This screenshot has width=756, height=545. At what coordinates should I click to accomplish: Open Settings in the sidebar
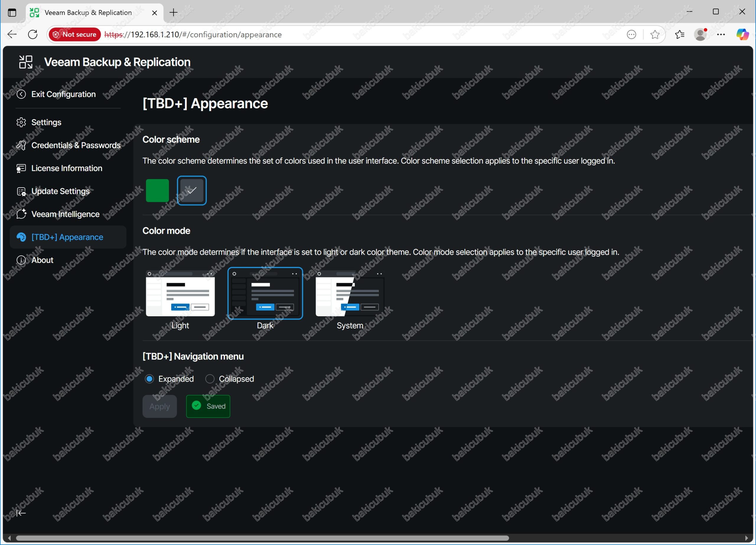click(x=68, y=122)
